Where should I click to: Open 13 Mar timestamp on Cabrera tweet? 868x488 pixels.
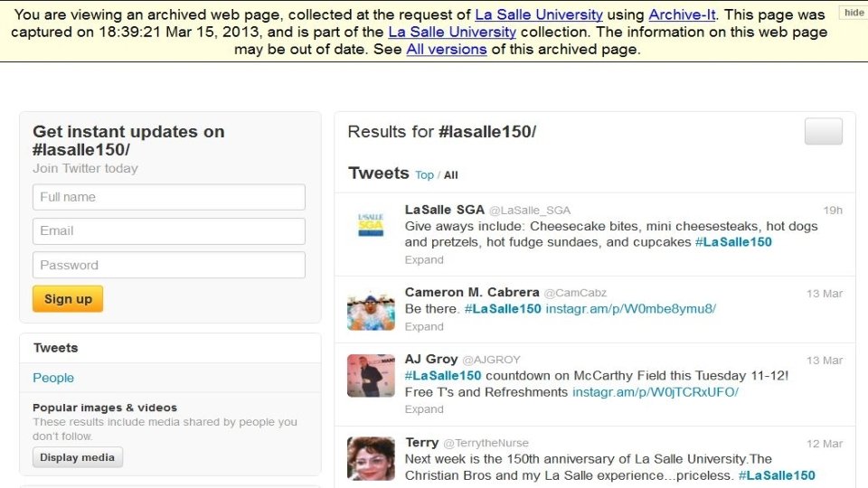pos(825,293)
